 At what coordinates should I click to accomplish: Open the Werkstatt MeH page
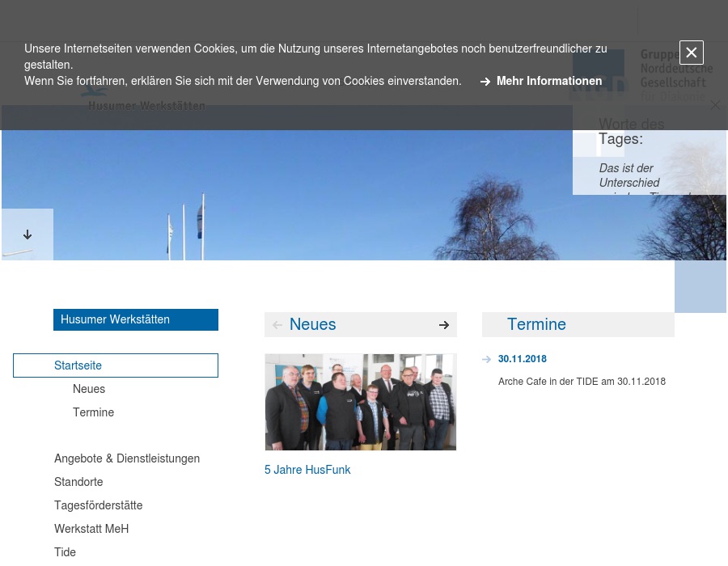coord(91,529)
